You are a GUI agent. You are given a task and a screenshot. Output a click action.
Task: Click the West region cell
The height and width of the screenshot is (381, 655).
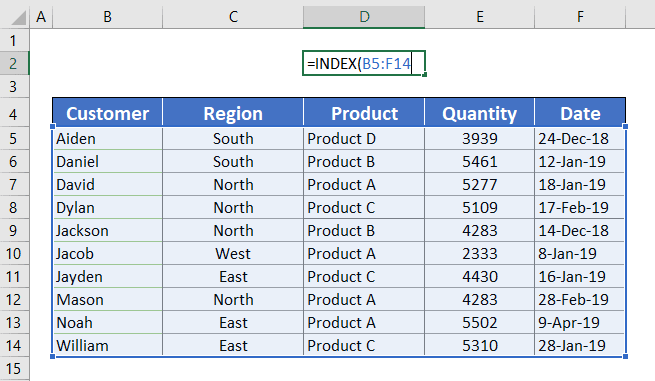click(x=233, y=254)
